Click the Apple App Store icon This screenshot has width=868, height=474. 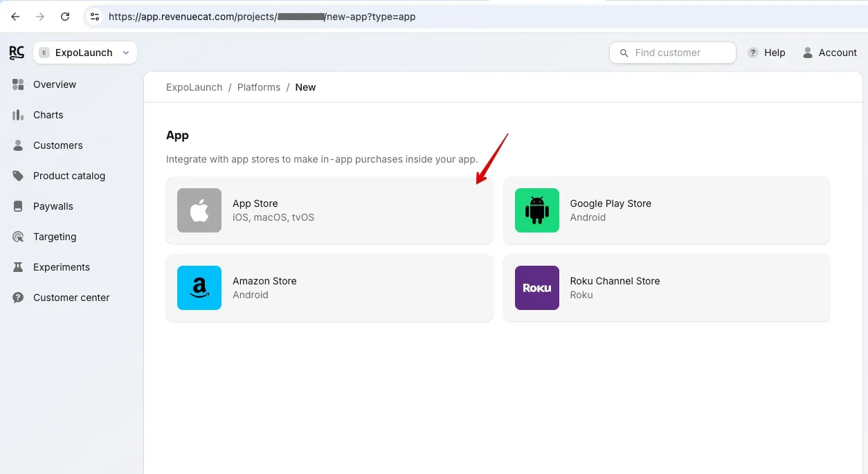(x=199, y=210)
